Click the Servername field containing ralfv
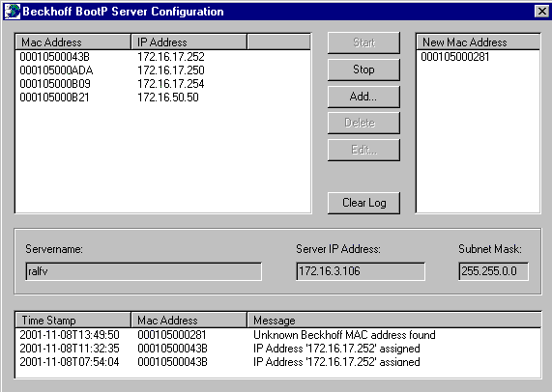The height and width of the screenshot is (392, 552). (x=144, y=271)
